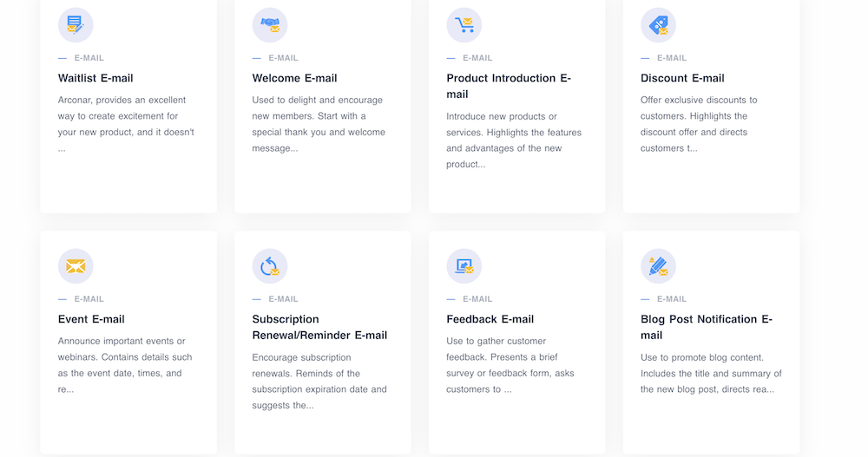The height and width of the screenshot is (457, 868).
Task: Open the Welcome E-mail title link
Action: click(294, 78)
